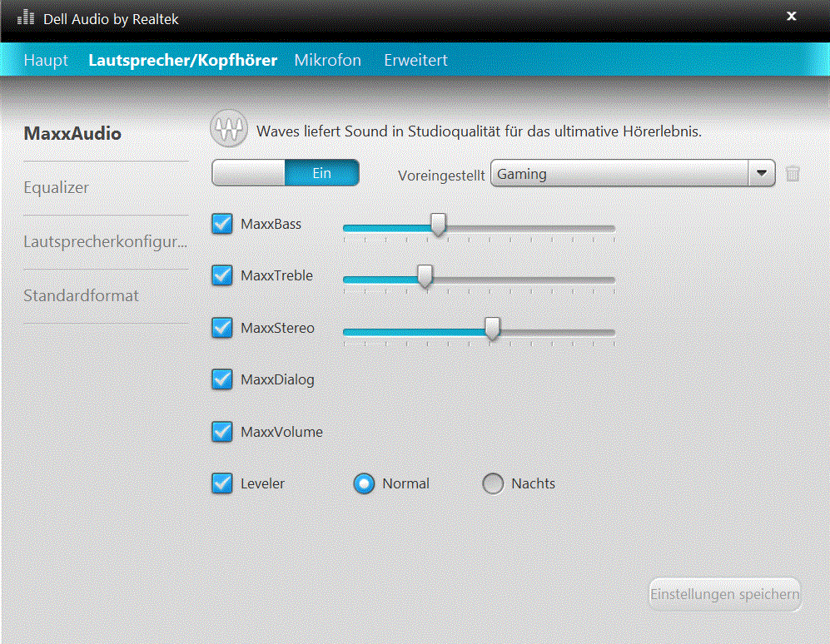The width and height of the screenshot is (830, 644).
Task: Open the Haupt tab
Action: tap(46, 60)
